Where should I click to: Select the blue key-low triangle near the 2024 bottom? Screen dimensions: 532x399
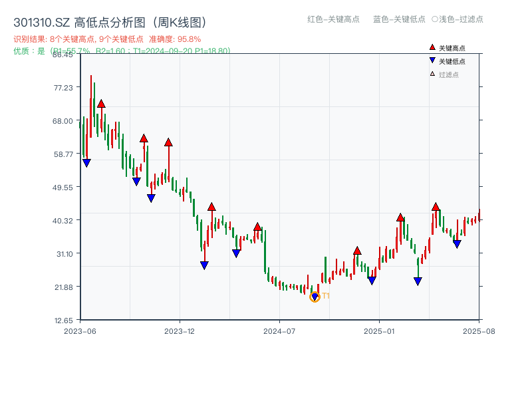click(x=315, y=295)
